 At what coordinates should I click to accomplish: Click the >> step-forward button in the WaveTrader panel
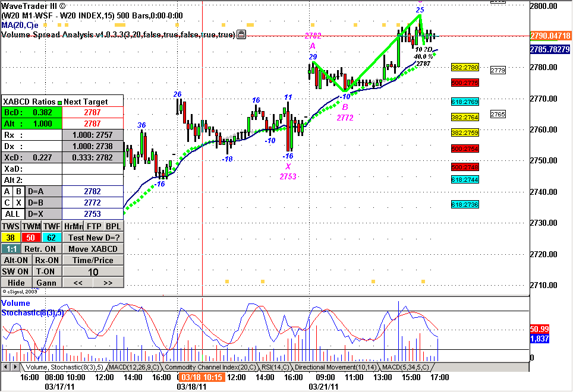tap(108, 283)
